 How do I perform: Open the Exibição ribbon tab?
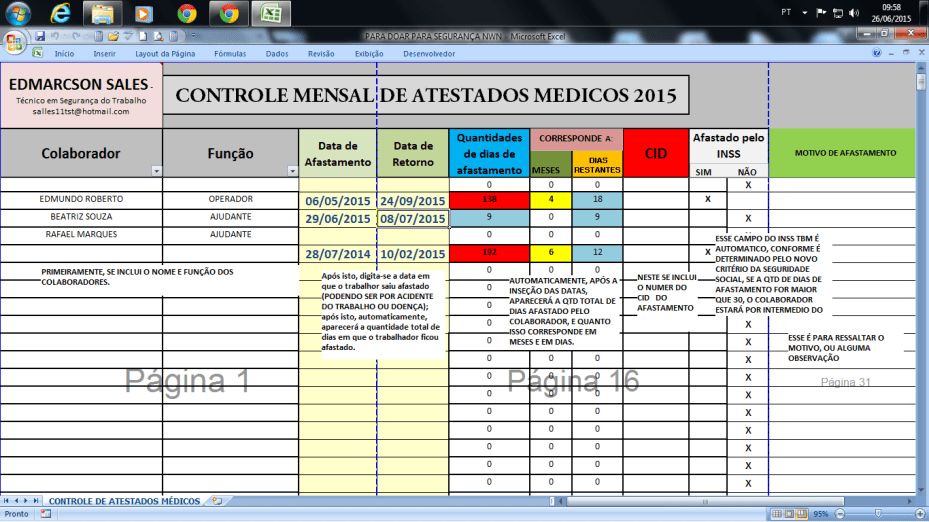[x=369, y=53]
